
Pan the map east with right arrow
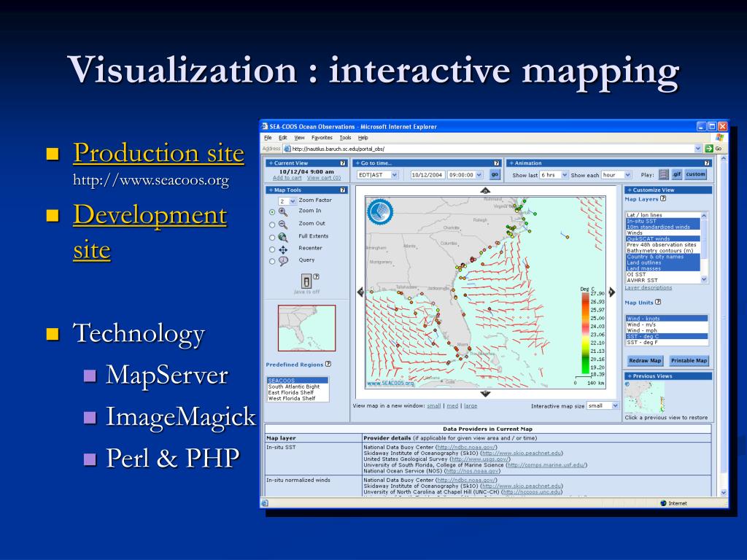[612, 292]
